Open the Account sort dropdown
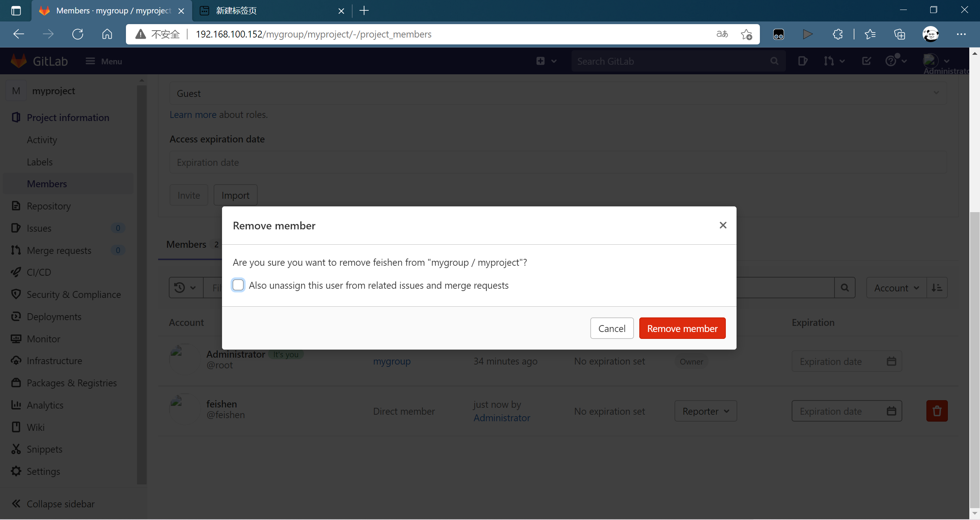 (896, 288)
